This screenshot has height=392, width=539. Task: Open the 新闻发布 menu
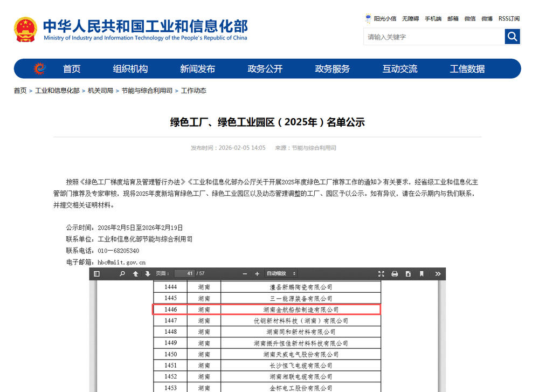coord(198,69)
